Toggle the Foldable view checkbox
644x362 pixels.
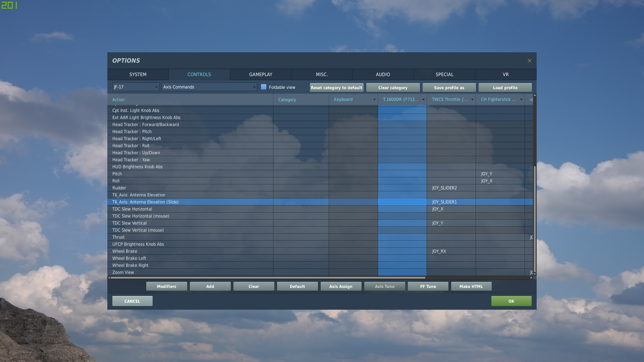click(264, 87)
